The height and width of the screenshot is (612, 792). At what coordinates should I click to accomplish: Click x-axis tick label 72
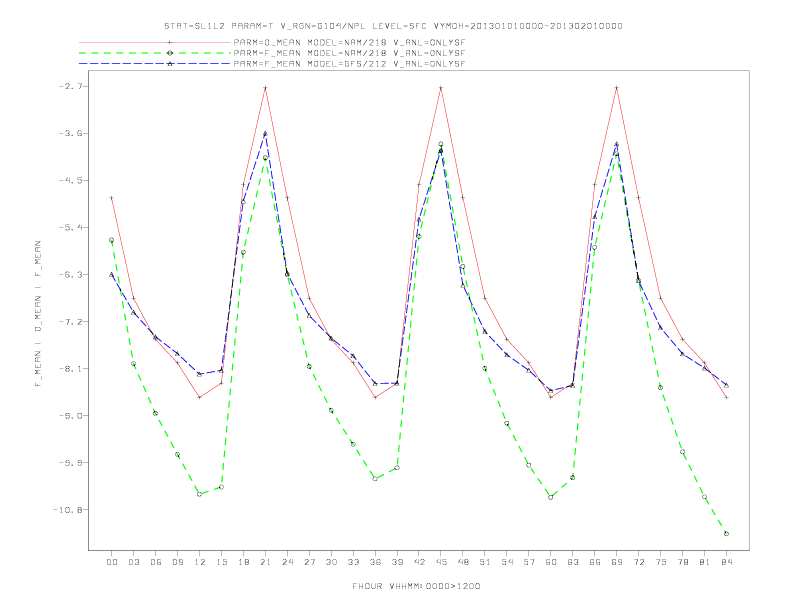[x=638, y=562]
